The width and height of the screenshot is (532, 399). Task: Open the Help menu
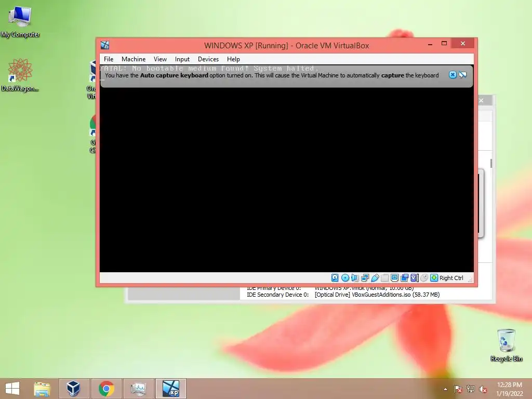coord(233,59)
